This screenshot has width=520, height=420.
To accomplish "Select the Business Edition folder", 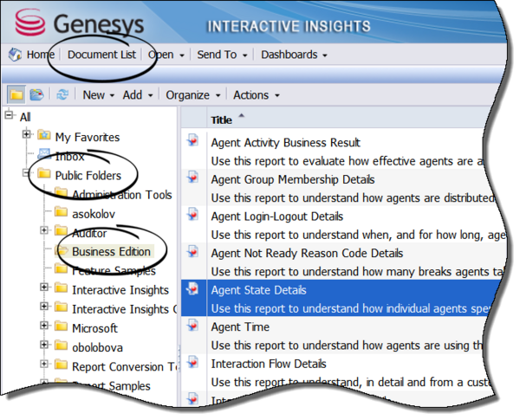I will pos(111,252).
